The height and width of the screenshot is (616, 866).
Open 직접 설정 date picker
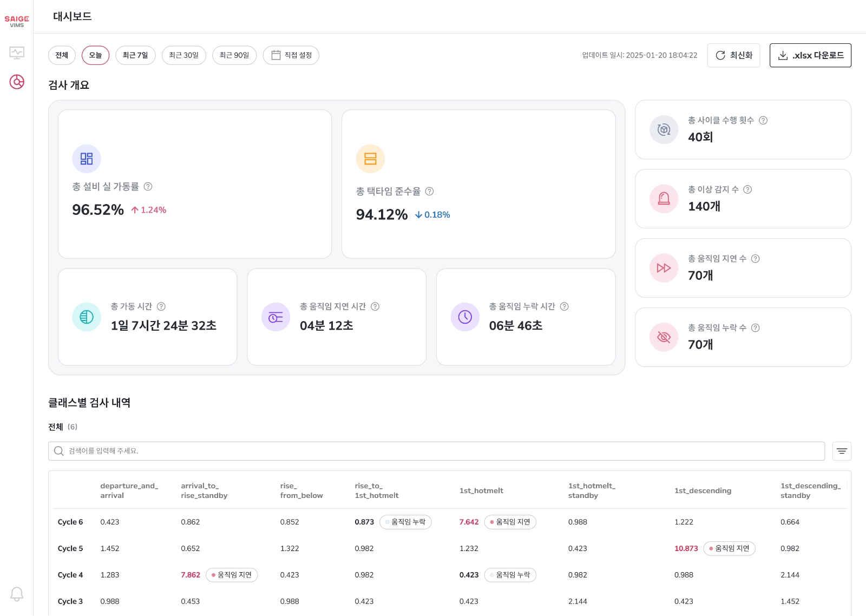[x=291, y=55]
